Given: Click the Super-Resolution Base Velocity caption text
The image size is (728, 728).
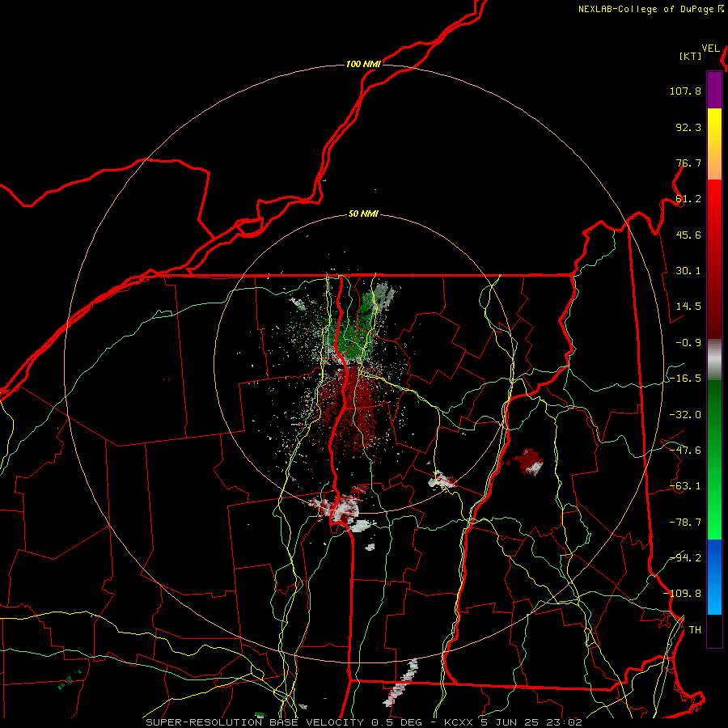Looking at the screenshot, I should tap(363, 722).
